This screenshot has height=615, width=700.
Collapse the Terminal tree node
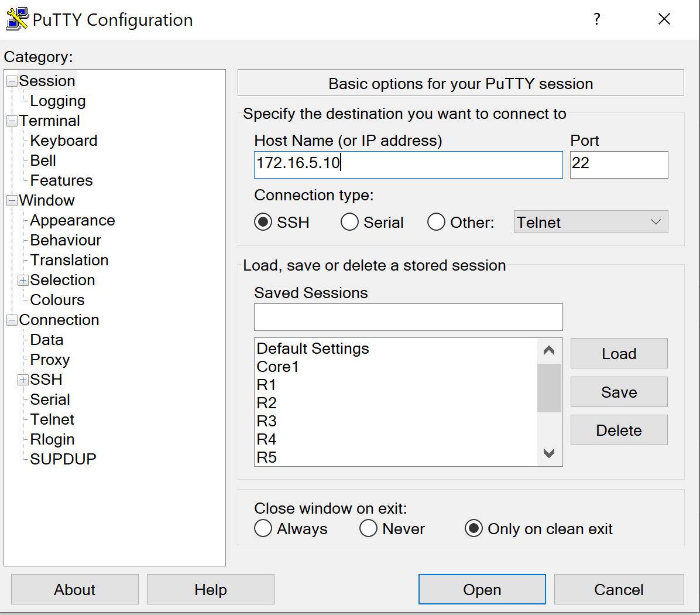[x=12, y=121]
